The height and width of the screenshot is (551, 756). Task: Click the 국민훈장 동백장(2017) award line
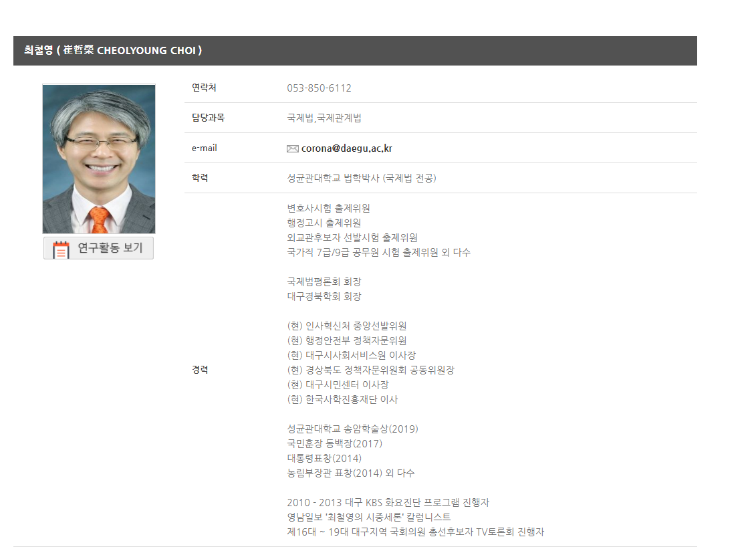pyautogui.click(x=334, y=443)
